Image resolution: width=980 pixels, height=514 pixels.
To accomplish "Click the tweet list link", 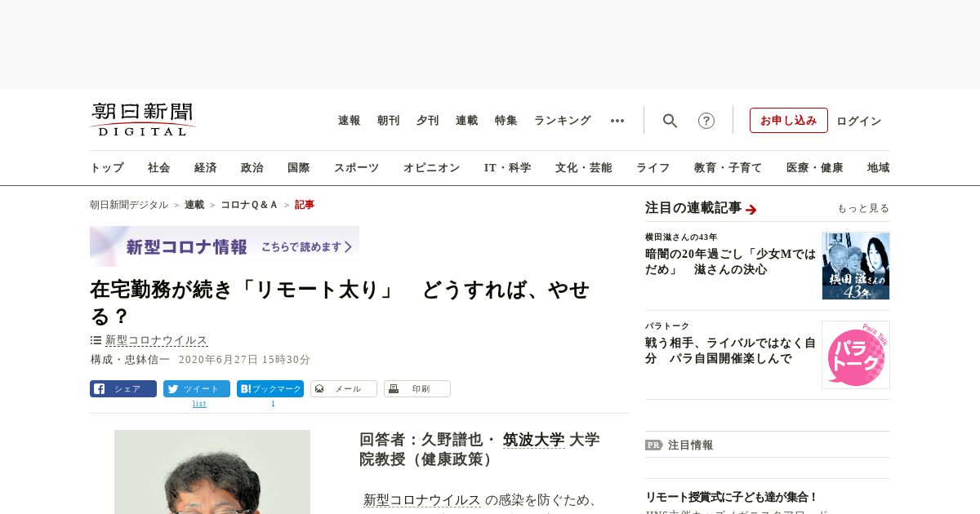I will (199, 404).
